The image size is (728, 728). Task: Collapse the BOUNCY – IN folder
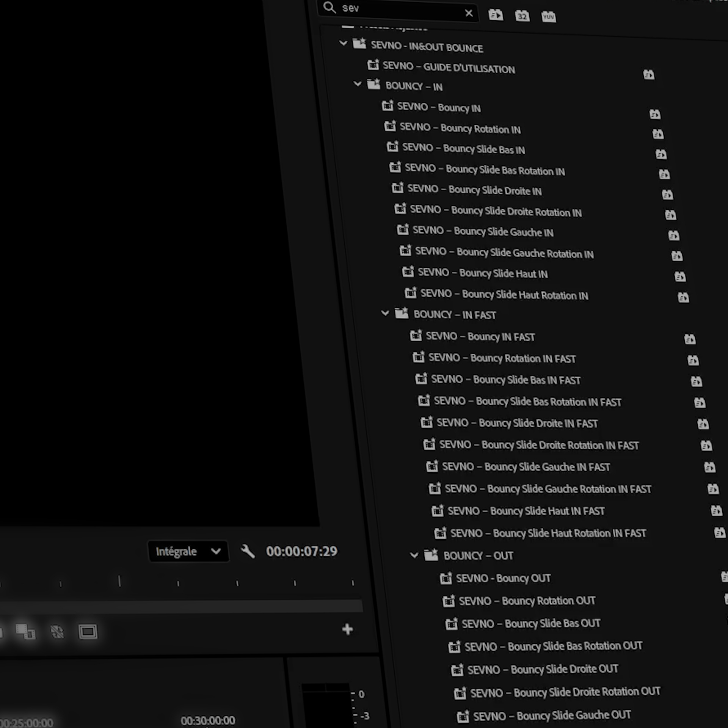[357, 84]
